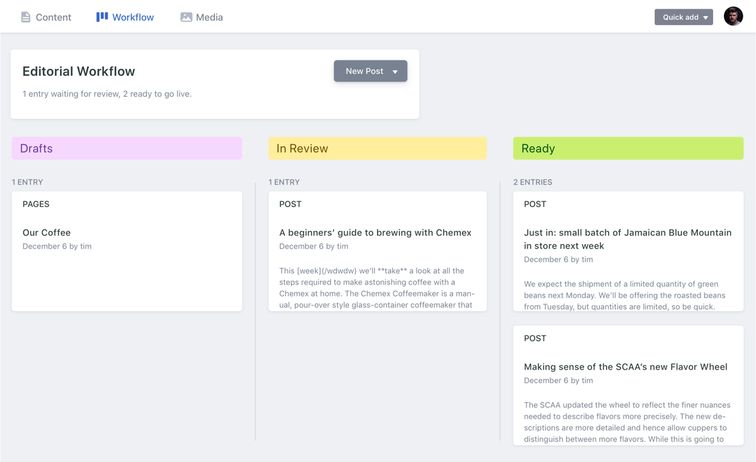Open the user avatar menu
Image resolution: width=756 pixels, height=462 pixels.
pos(734,17)
